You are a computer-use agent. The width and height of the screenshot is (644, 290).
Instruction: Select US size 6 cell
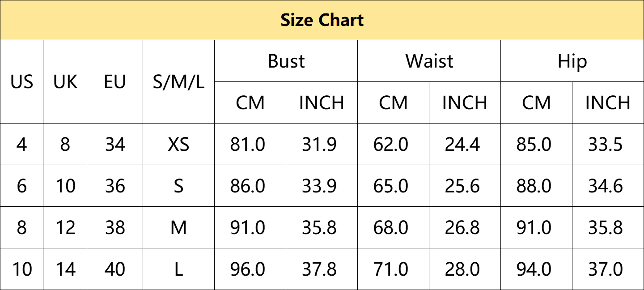click(21, 186)
